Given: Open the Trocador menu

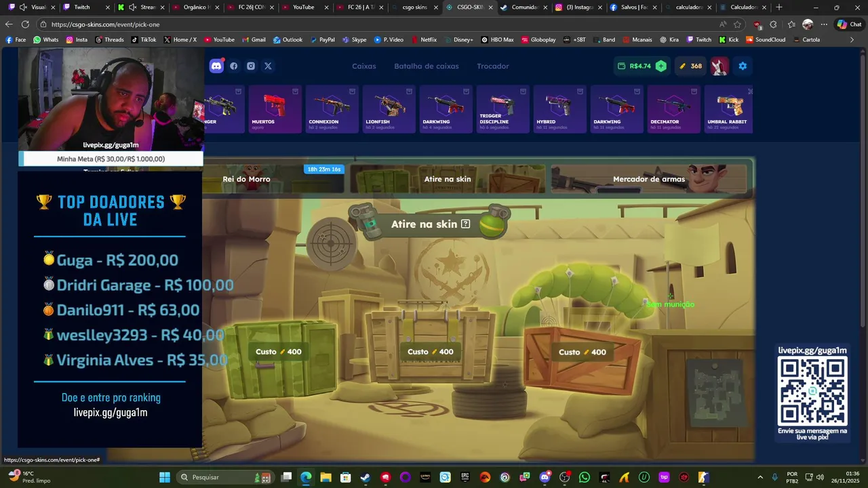Looking at the screenshot, I should pyautogui.click(x=493, y=66).
